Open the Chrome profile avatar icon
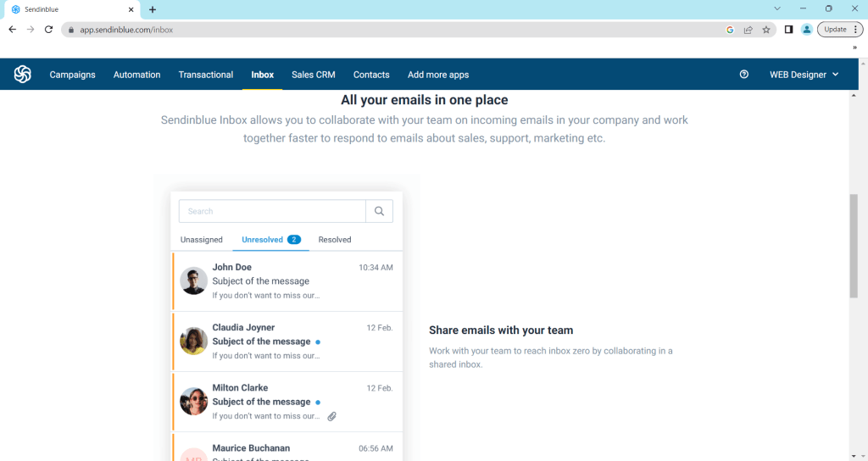Image resolution: width=868 pixels, height=461 pixels. [806, 30]
